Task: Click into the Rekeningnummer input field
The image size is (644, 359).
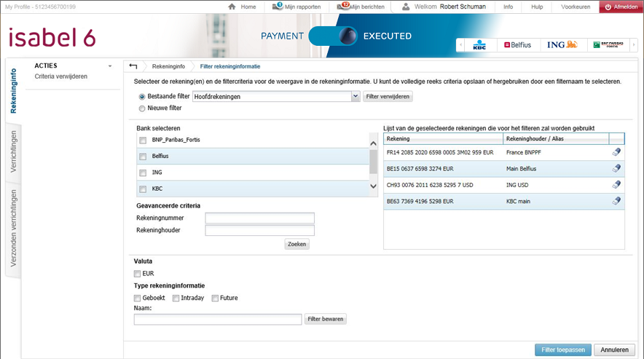Action: click(259, 218)
